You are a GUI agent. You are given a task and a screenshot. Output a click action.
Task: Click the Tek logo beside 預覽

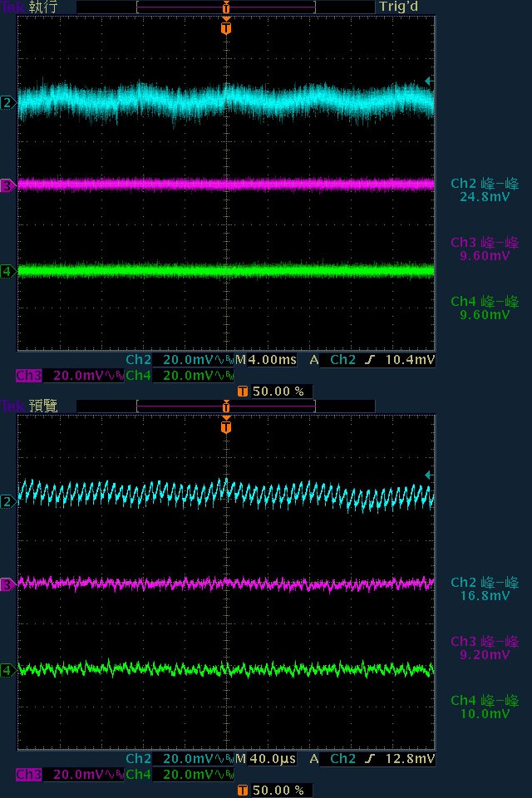point(12,406)
